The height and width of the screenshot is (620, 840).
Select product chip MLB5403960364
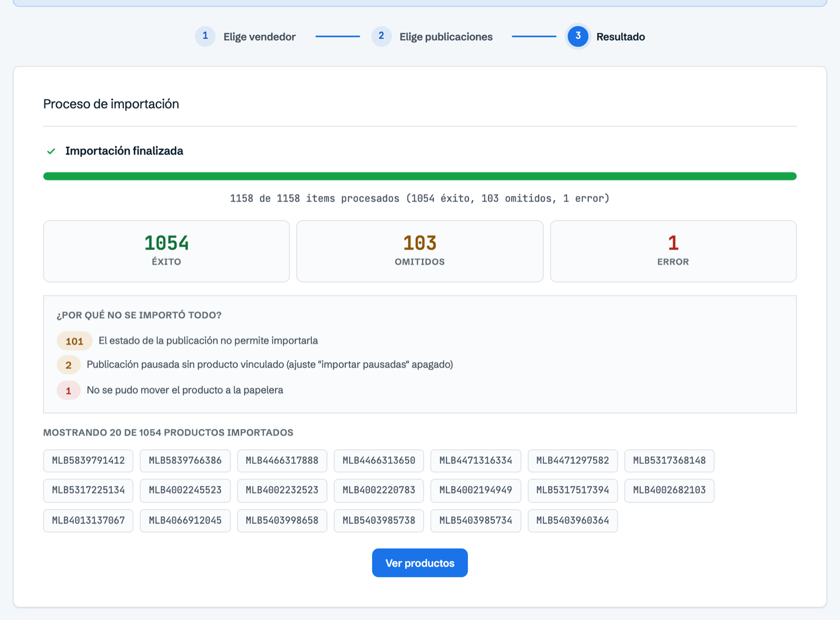(x=573, y=521)
